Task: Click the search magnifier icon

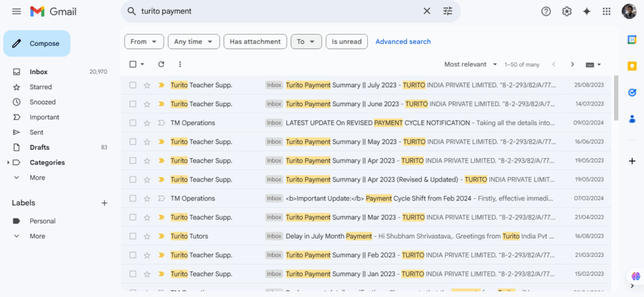Action: coord(131,11)
